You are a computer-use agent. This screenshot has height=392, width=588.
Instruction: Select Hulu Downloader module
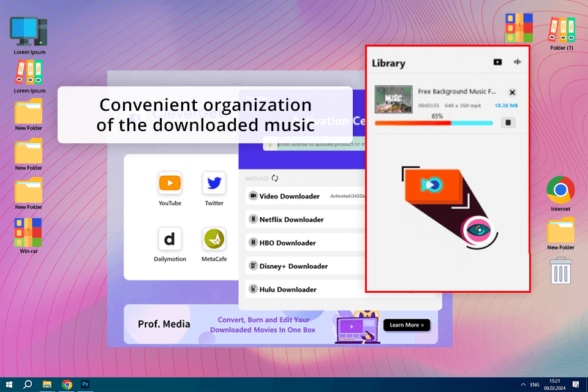pos(306,289)
